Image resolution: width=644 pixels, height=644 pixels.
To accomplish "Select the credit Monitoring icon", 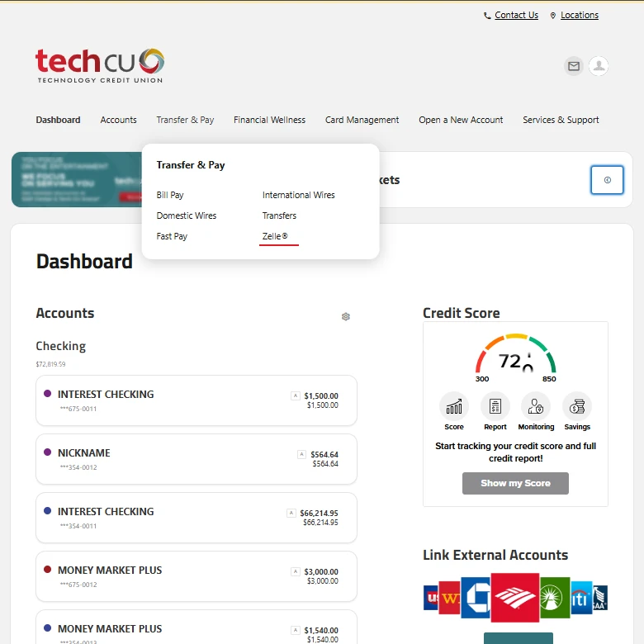I will pos(536,406).
